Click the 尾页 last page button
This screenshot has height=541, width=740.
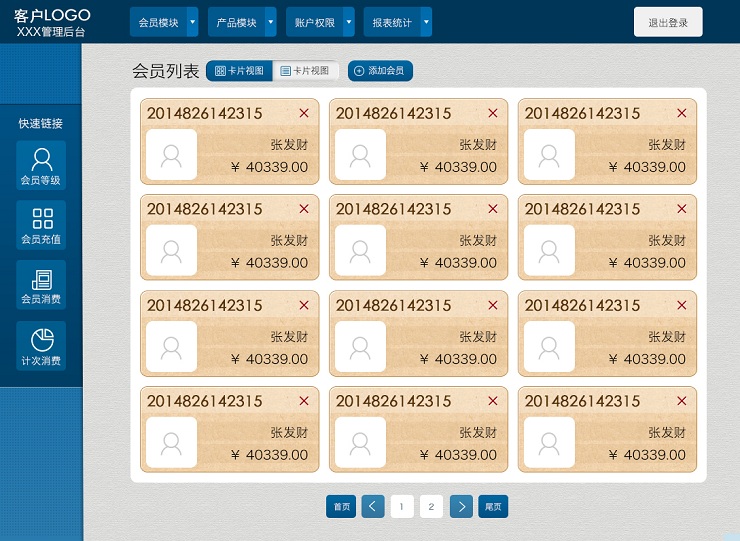493,507
